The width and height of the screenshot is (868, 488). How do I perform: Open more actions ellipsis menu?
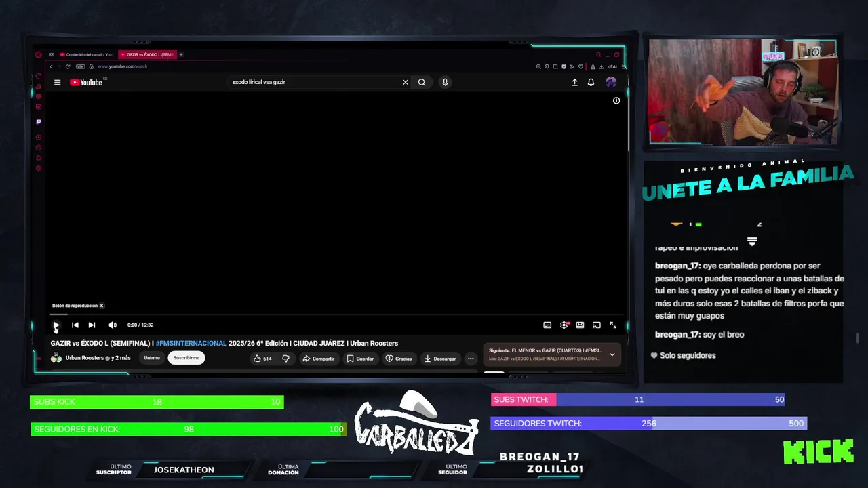coord(471,359)
